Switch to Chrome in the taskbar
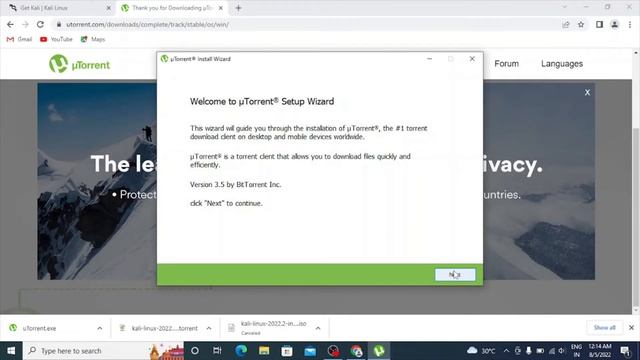Image resolution: width=640 pixels, height=360 pixels. pyautogui.click(x=356, y=351)
